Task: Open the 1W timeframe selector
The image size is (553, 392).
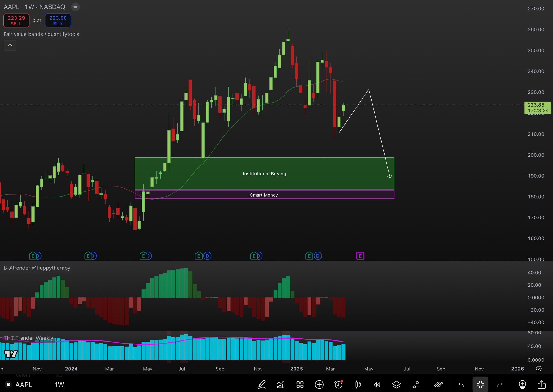Action: (59, 384)
